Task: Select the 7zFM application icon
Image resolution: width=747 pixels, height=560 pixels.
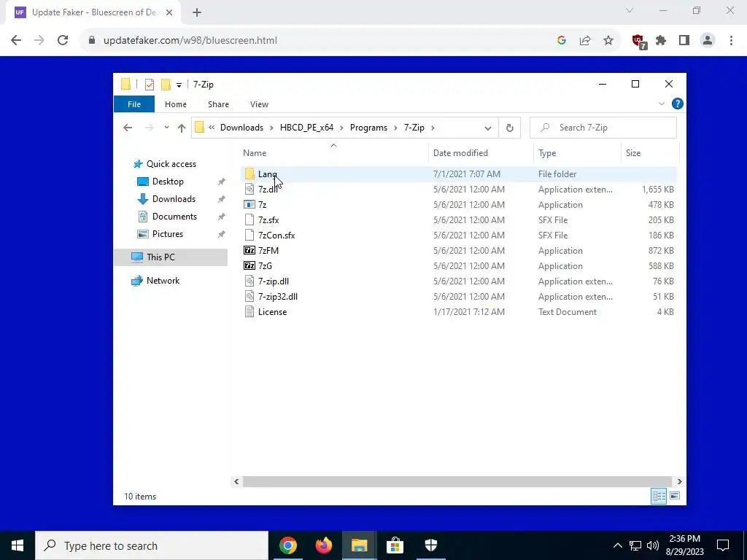Action: 249,251
